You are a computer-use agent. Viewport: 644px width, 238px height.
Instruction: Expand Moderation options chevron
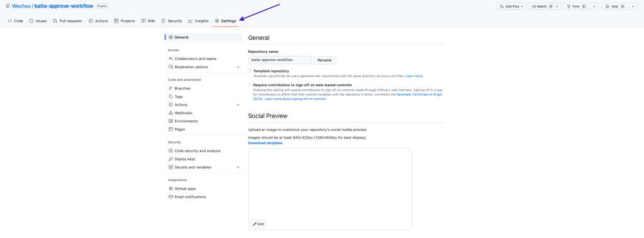pos(238,67)
